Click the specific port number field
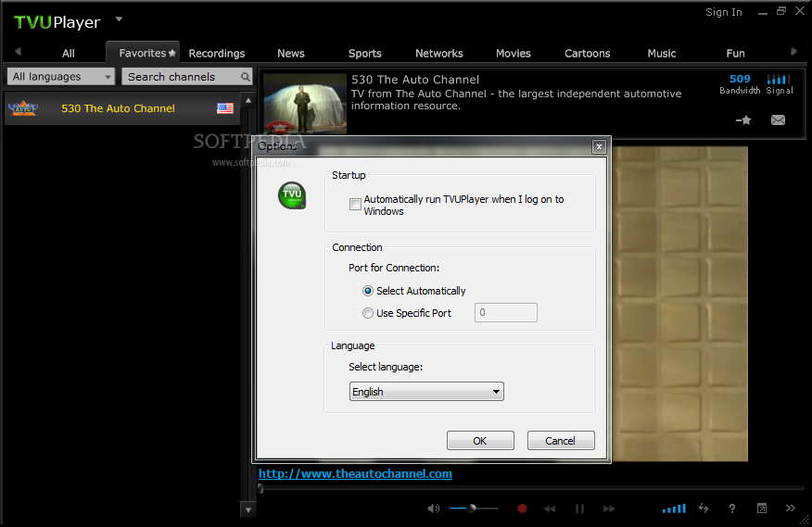812x527 pixels. (506, 313)
